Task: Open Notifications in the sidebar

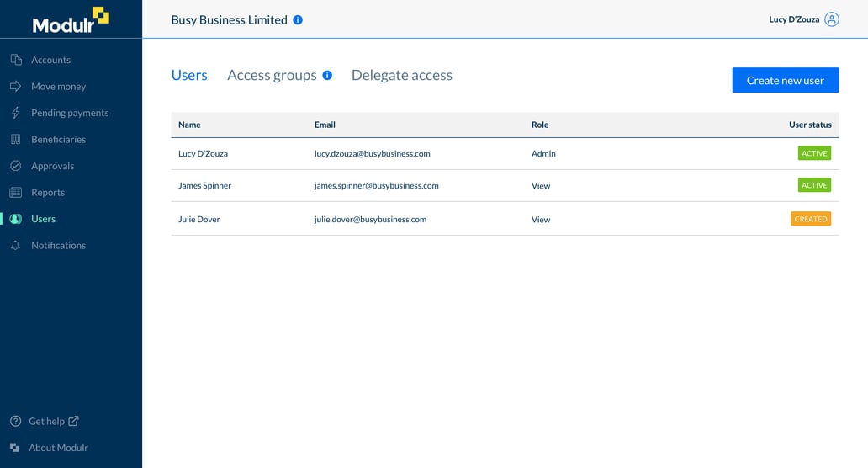Action: coord(59,245)
